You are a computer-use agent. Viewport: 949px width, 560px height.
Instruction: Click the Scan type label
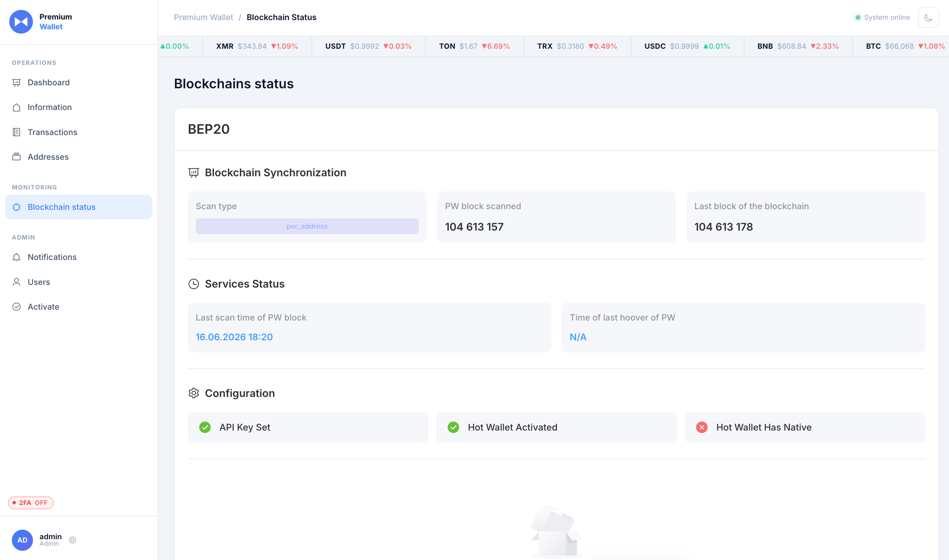pos(216,206)
